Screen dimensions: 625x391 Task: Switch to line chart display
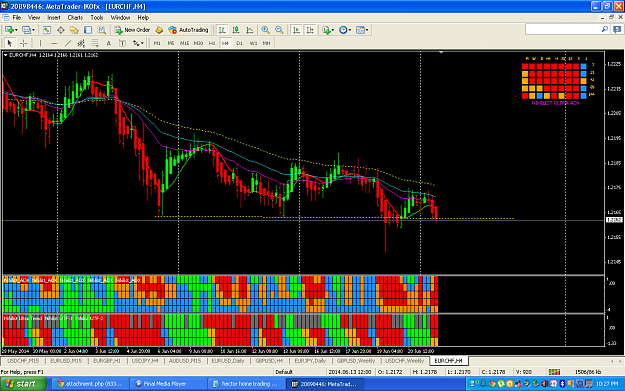(250, 30)
